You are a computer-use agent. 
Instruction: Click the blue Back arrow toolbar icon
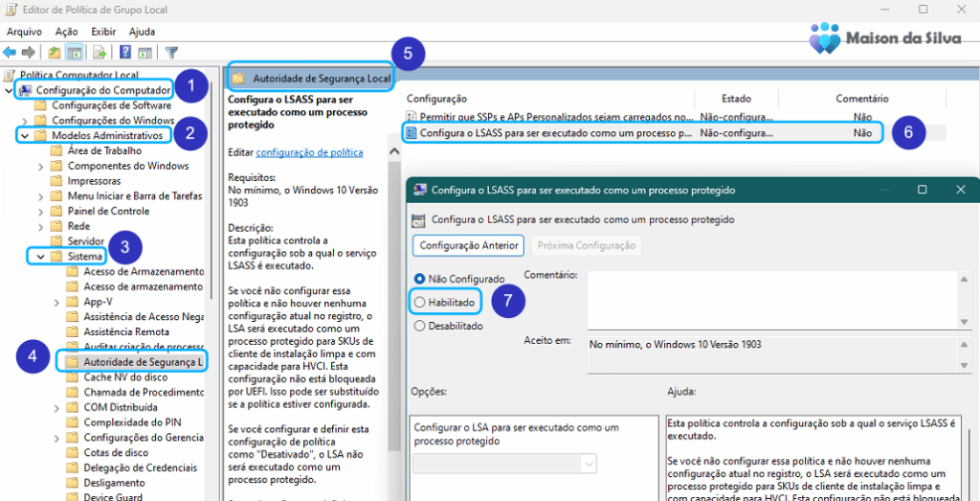[10, 52]
